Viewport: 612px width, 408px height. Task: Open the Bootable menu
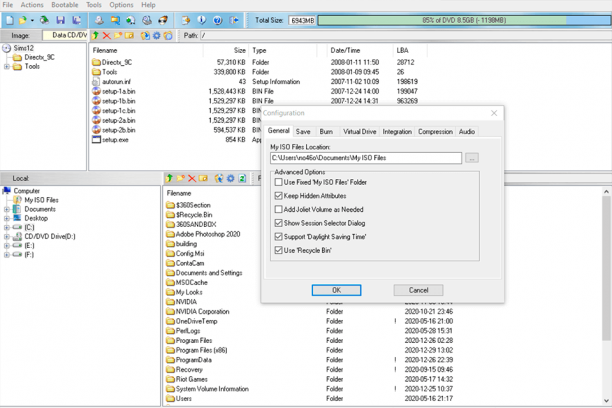[x=65, y=5]
